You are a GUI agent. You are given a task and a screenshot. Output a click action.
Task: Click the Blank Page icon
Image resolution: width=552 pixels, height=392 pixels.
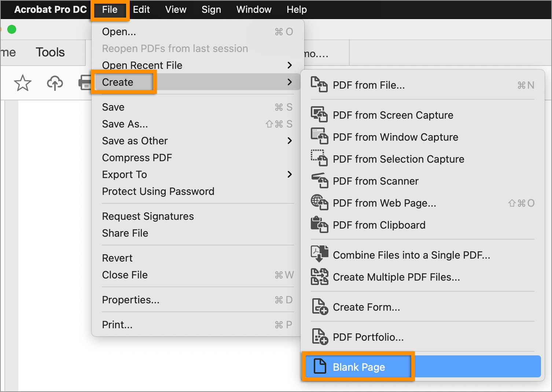tap(320, 366)
